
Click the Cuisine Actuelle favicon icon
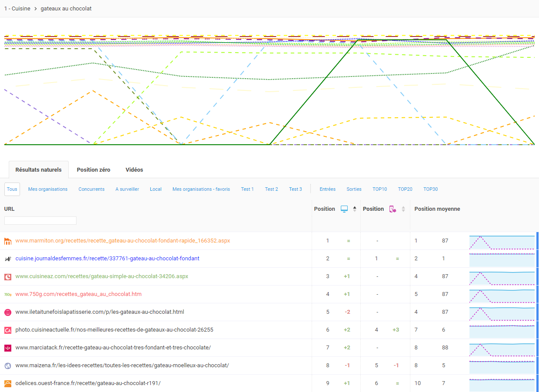pos(7,330)
